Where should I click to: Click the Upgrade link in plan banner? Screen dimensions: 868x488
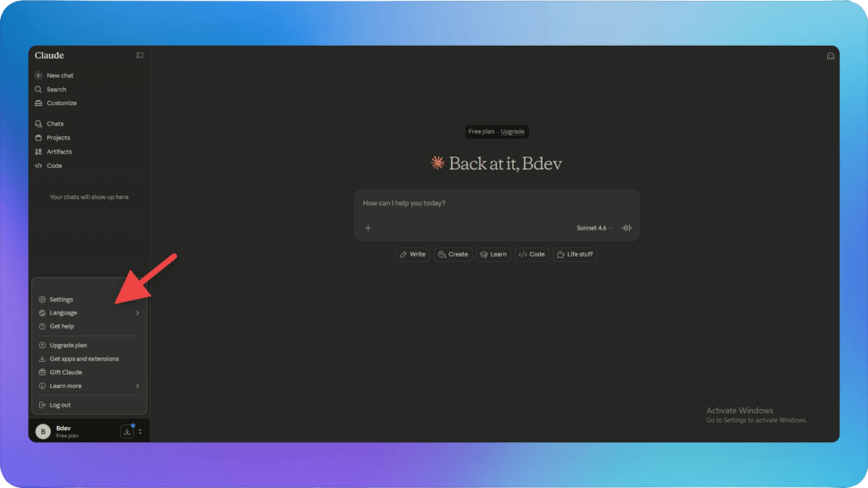pos(512,131)
